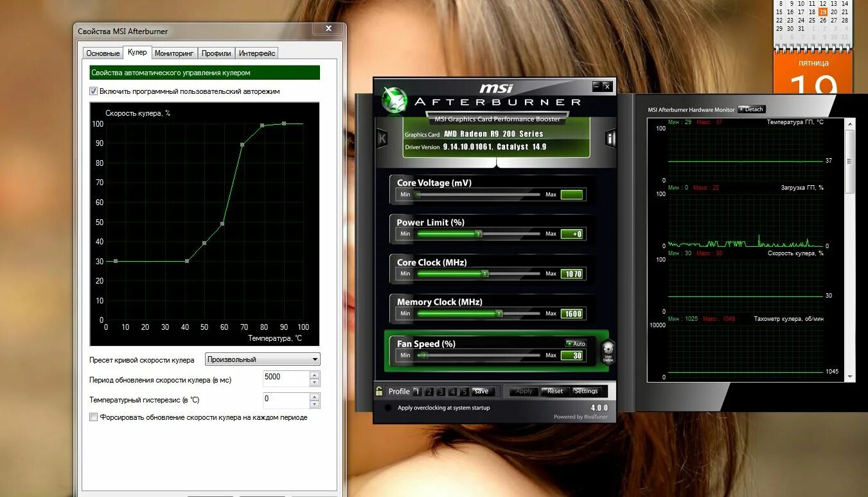The height and width of the screenshot is (497, 868).
Task: Select profile slot 4
Action: pyautogui.click(x=454, y=392)
